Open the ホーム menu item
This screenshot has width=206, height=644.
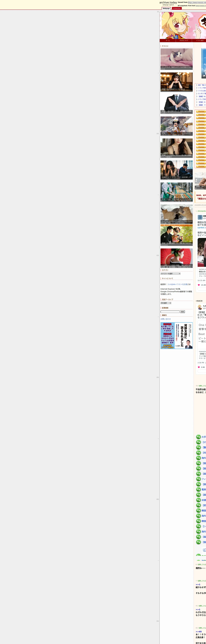point(167,40)
